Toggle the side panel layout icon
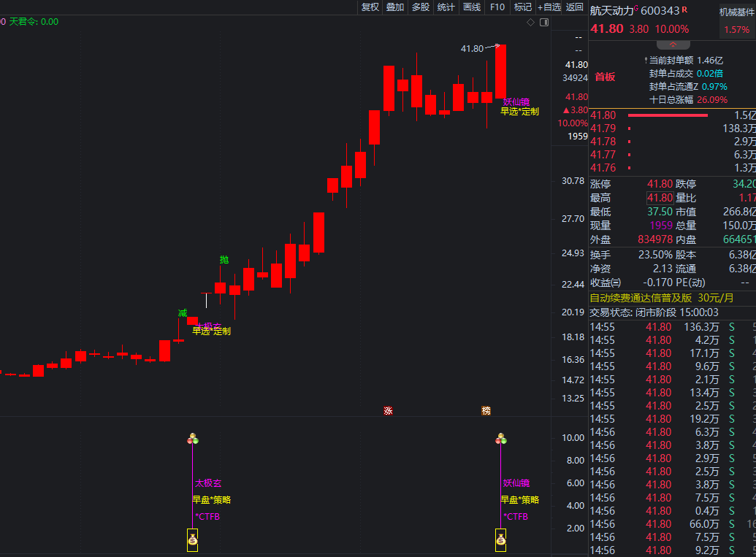Image resolution: width=756 pixels, height=557 pixels. click(x=544, y=23)
